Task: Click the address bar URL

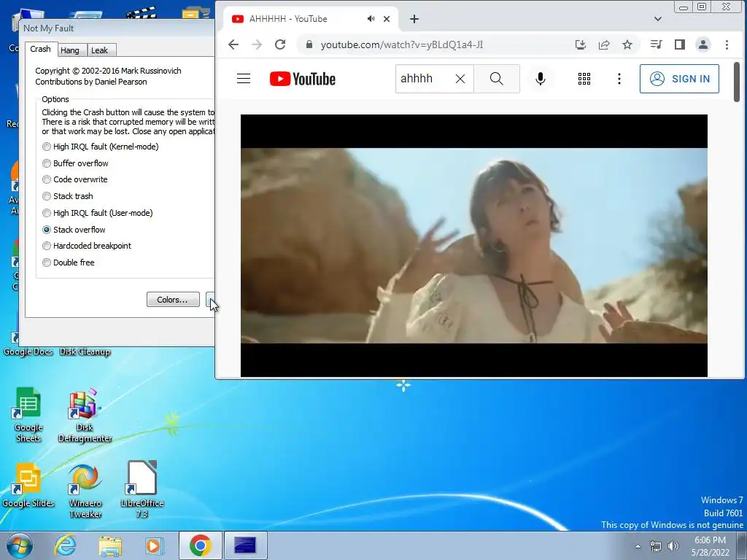Action: point(402,44)
